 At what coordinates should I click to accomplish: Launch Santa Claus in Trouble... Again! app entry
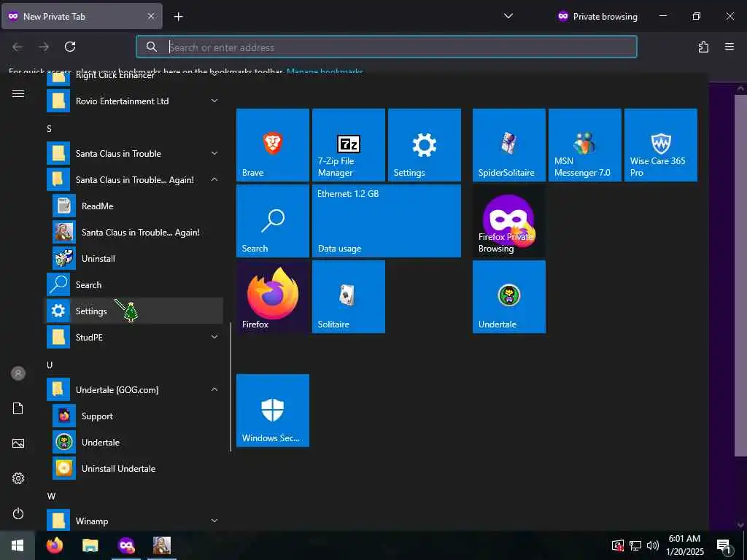coord(134,233)
